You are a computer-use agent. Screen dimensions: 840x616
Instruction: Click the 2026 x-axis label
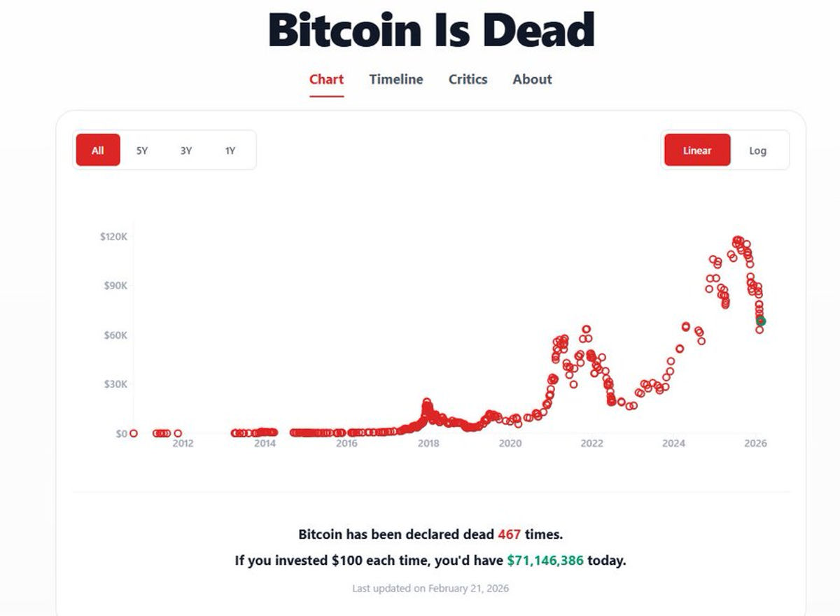click(x=755, y=443)
